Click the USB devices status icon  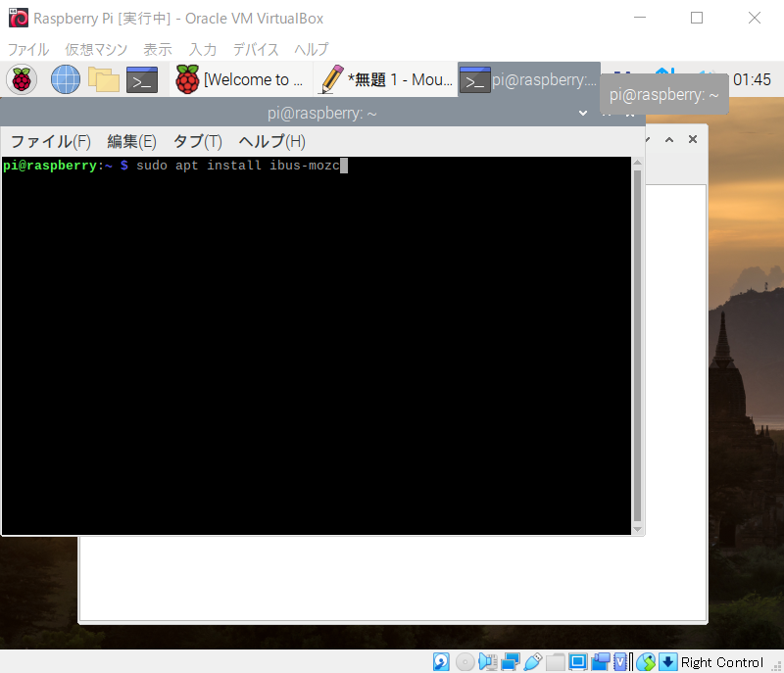[533, 662]
